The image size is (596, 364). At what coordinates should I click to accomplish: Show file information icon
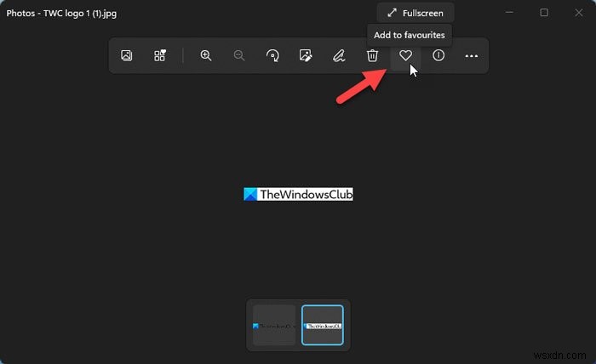438,56
